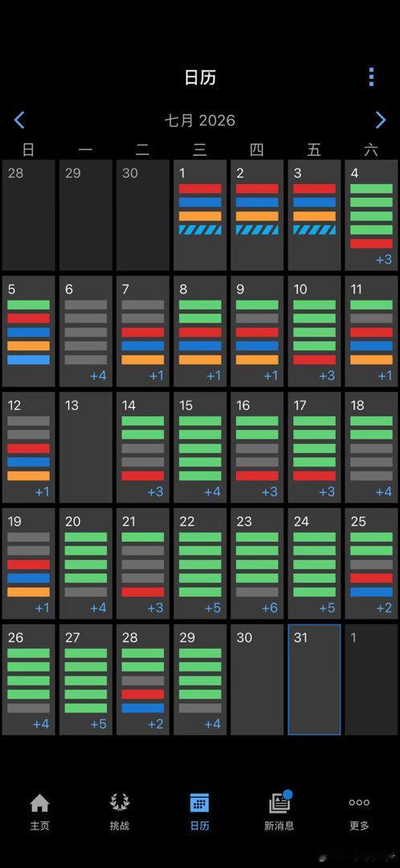Open July 13 empty day cell
The height and width of the screenshot is (868, 400).
pos(86,448)
